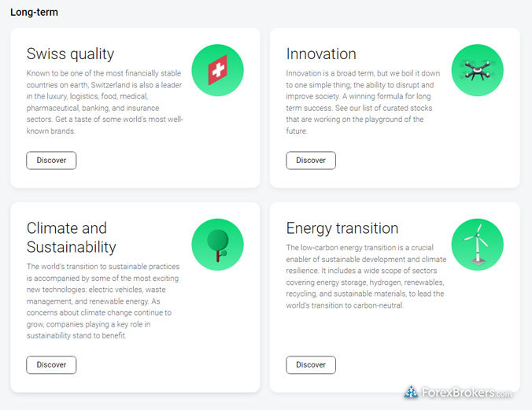Open the Energy transition card title
Image resolution: width=532 pixels, height=410 pixels.
342,228
